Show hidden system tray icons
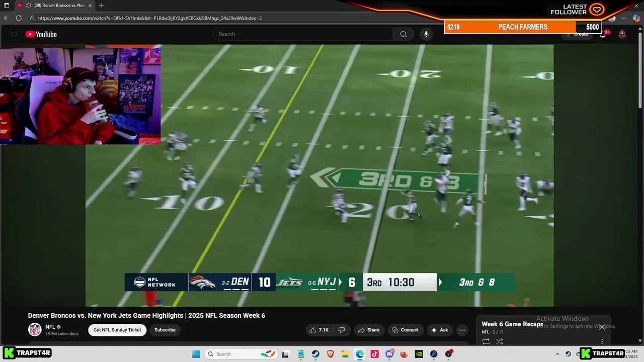 [557, 354]
